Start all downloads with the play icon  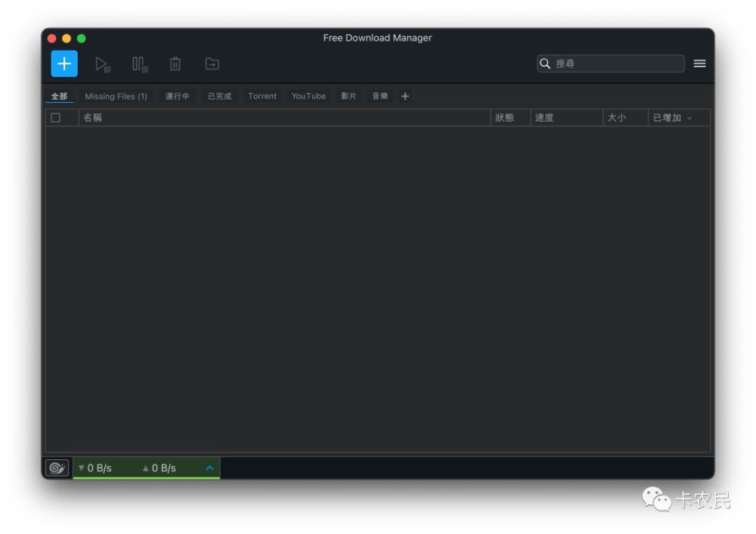(x=103, y=64)
